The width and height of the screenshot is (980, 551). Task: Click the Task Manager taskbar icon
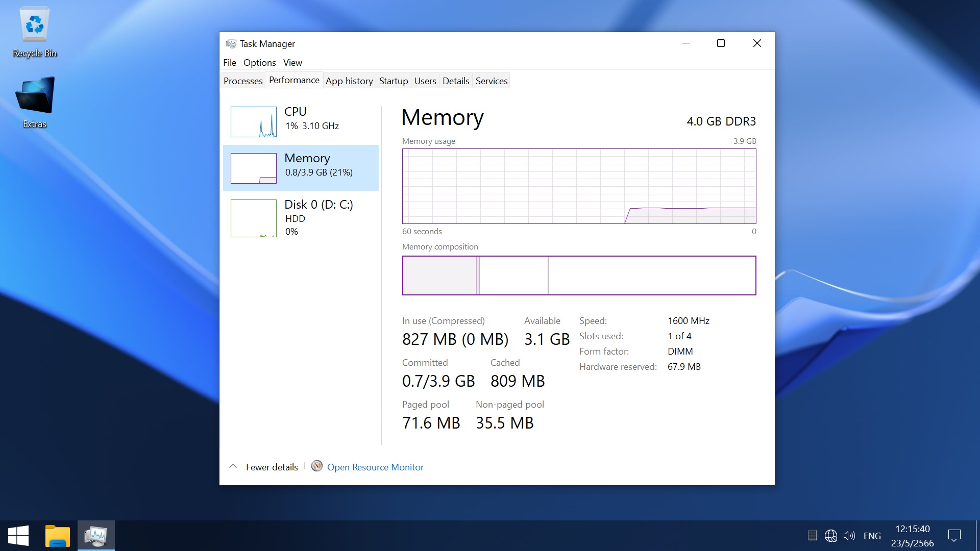coord(96,536)
